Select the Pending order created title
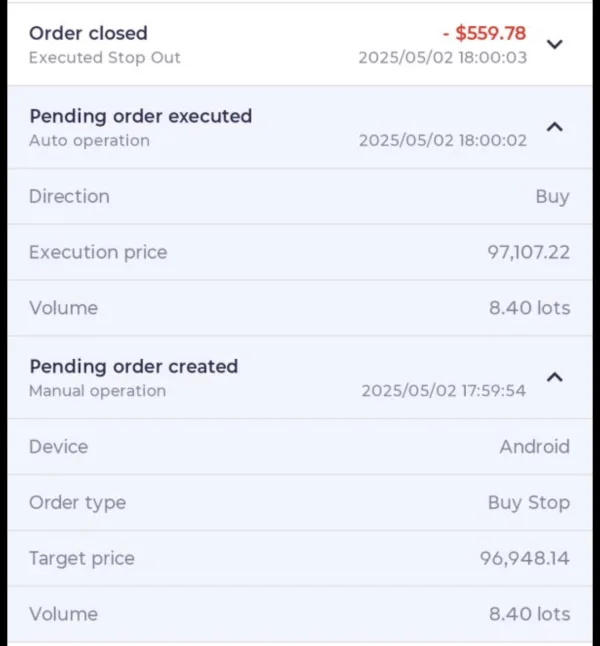 tap(133, 366)
